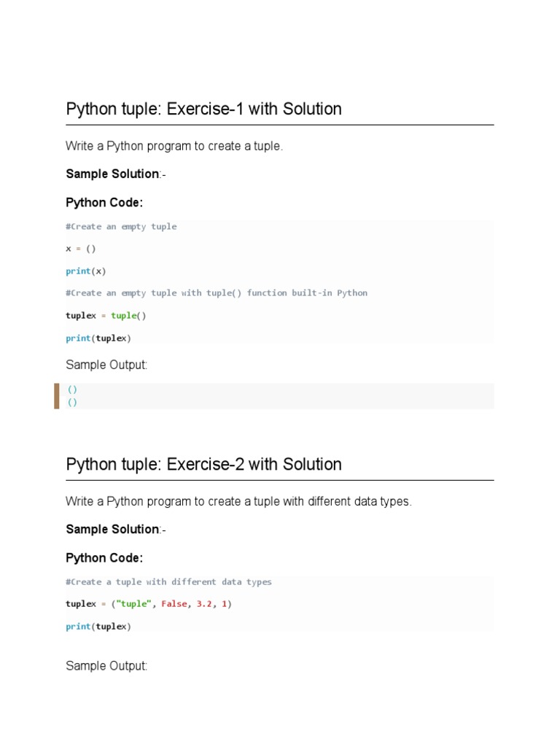
Task: Click the "tuplex = tuple()" code line
Action: (x=106, y=316)
